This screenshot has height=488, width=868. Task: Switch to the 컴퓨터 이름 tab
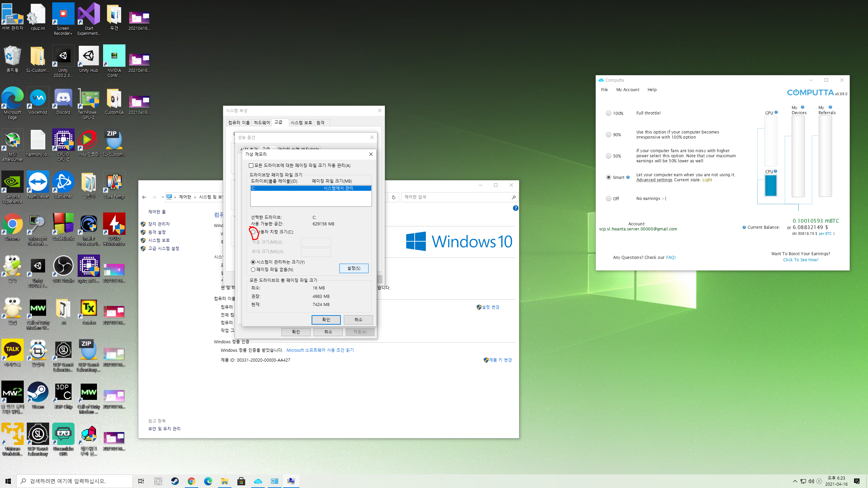[x=239, y=123]
